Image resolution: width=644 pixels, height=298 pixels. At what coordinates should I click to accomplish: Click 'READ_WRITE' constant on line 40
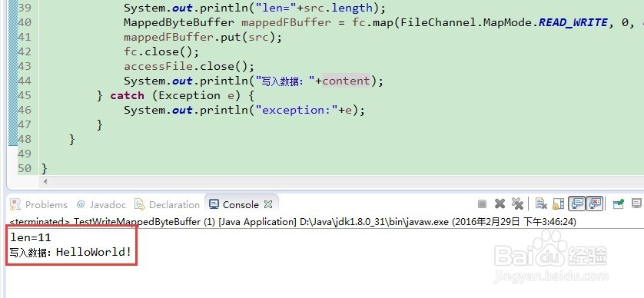pyautogui.click(x=573, y=22)
